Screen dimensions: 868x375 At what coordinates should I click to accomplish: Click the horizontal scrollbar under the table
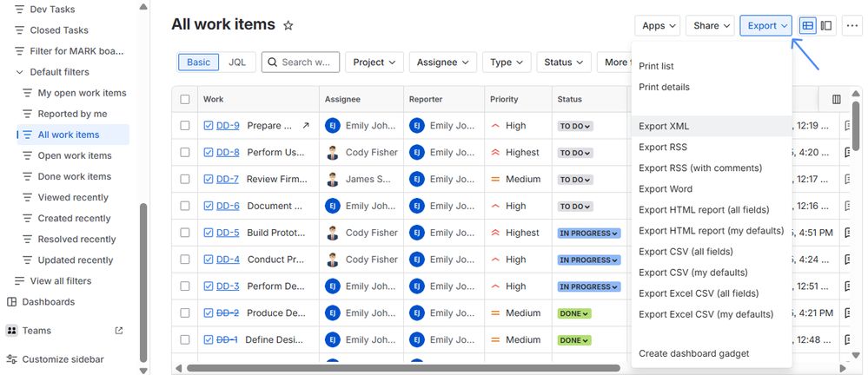coord(403,368)
